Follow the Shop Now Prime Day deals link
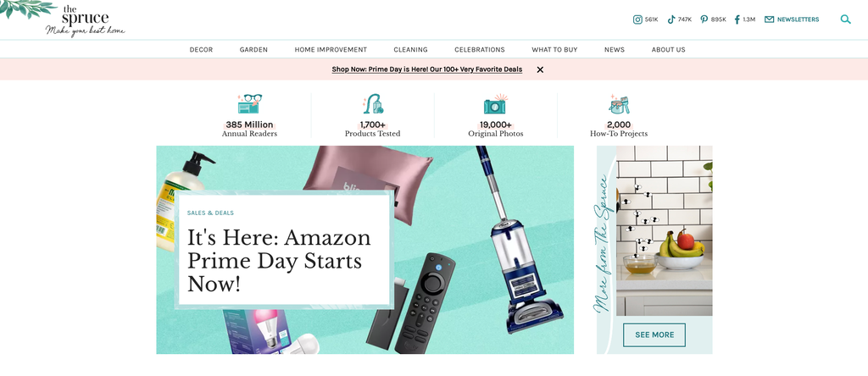 427,69
